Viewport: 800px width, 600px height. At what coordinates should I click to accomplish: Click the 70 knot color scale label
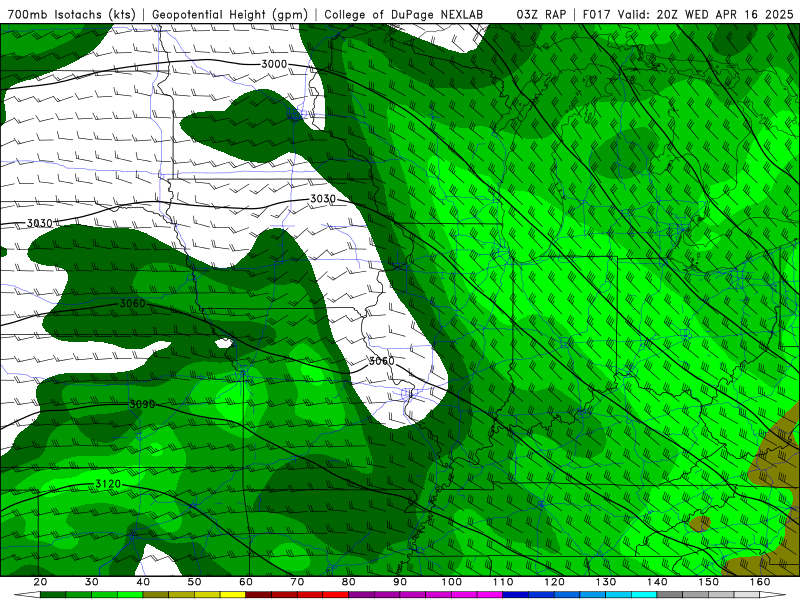point(297,582)
